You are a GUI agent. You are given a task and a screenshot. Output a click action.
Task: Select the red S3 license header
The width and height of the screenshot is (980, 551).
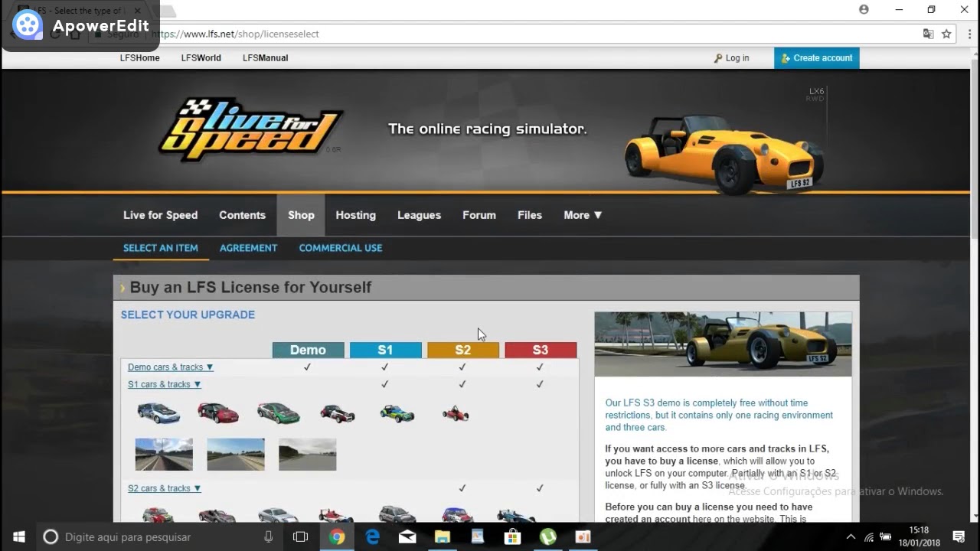pos(541,350)
